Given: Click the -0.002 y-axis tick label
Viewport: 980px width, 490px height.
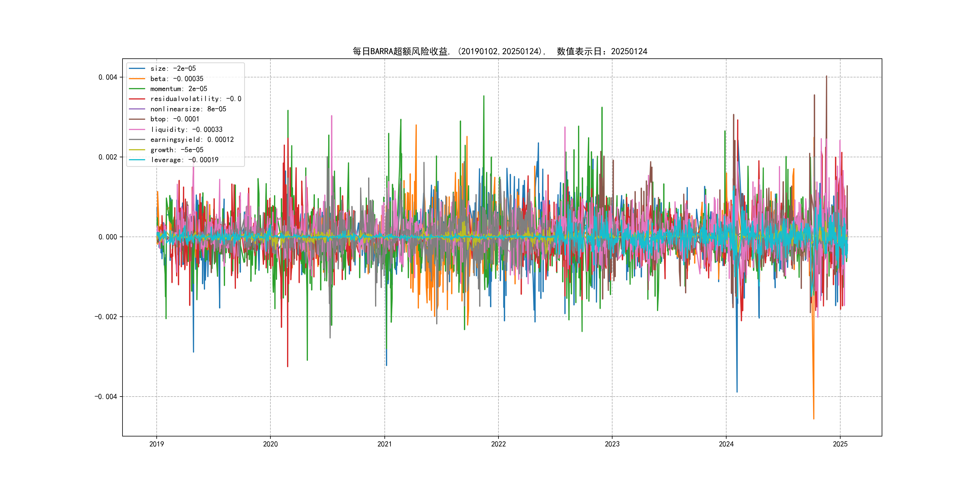Looking at the screenshot, I should (x=106, y=317).
